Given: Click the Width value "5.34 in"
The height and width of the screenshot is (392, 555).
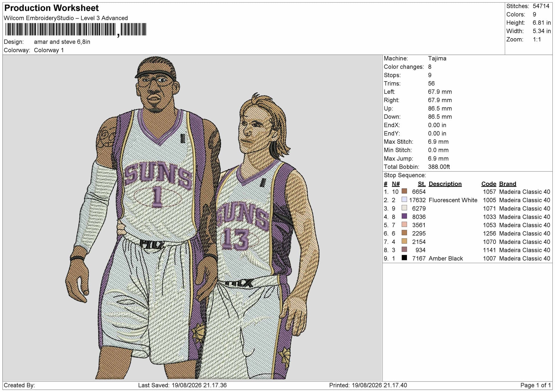Looking at the screenshot, I should pyautogui.click(x=542, y=31).
